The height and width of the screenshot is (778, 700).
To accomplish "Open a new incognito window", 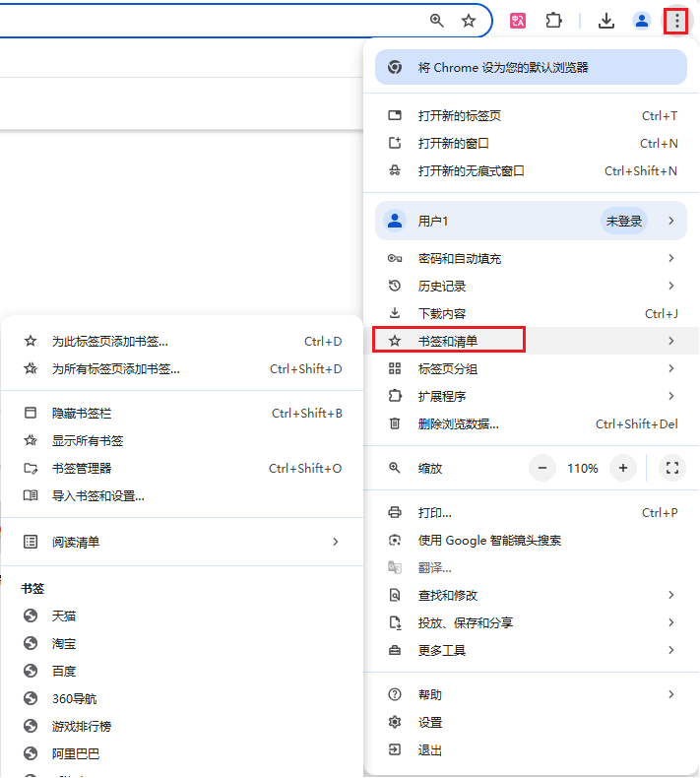I will point(531,171).
